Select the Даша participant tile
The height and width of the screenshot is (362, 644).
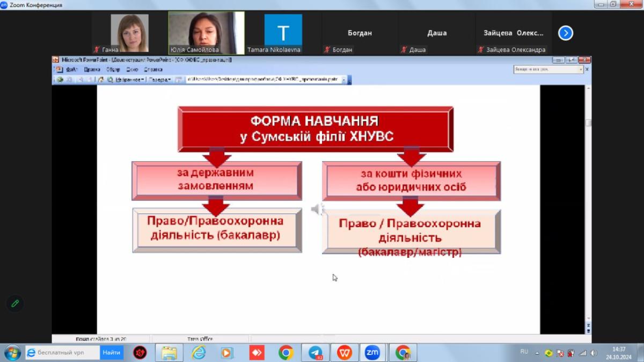[437, 33]
